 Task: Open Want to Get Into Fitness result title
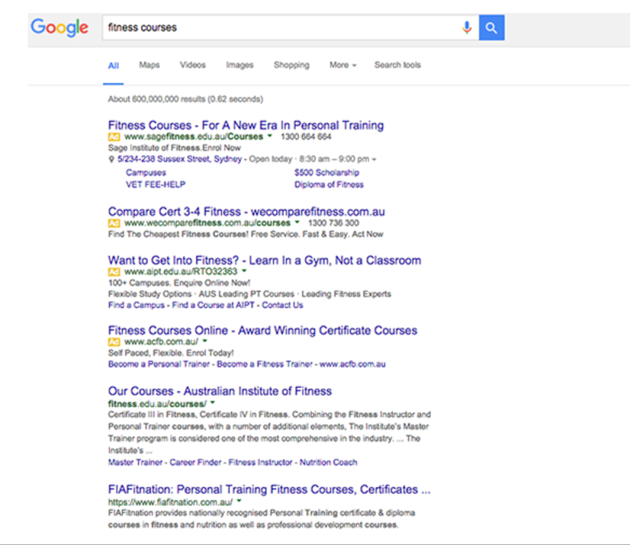click(264, 260)
